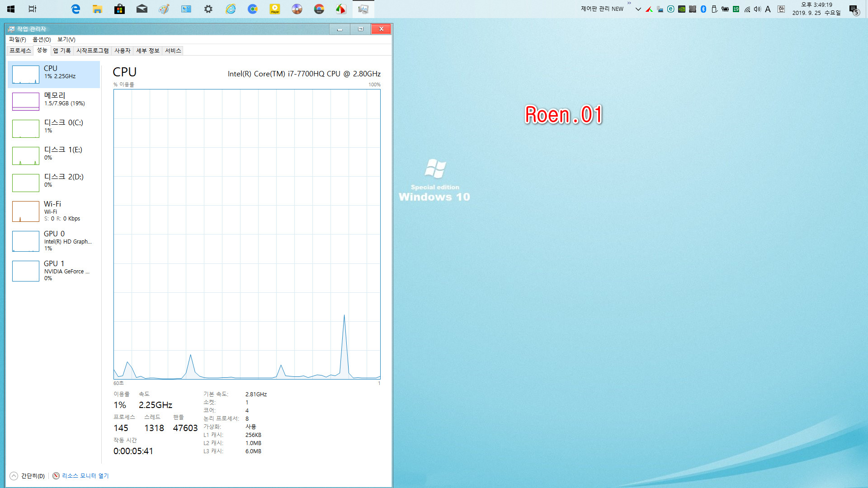Open the ESET tray icon
868x488 pixels.
coord(671,9)
